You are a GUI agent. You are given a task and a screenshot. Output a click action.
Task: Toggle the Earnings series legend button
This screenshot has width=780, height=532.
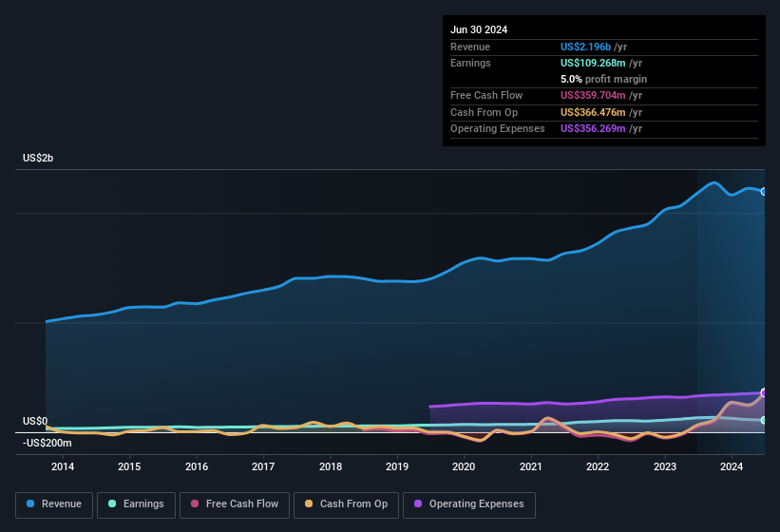click(x=136, y=504)
